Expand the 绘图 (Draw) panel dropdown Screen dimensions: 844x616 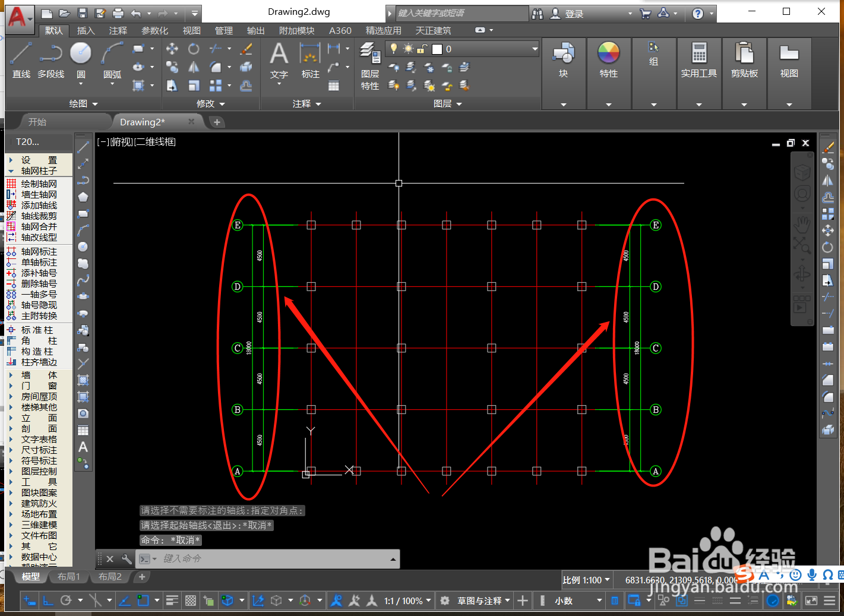coord(83,104)
